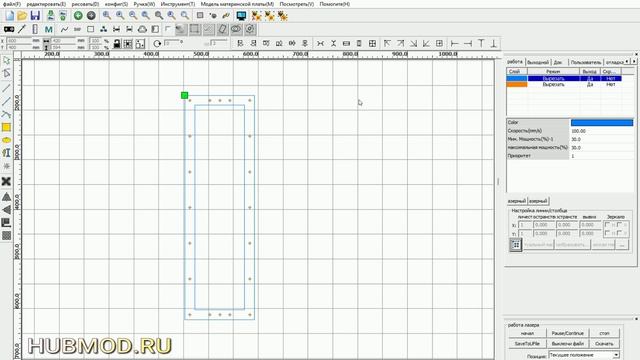Click the blue monitor preview icon
The width and height of the screenshot is (640, 360).
241,16
